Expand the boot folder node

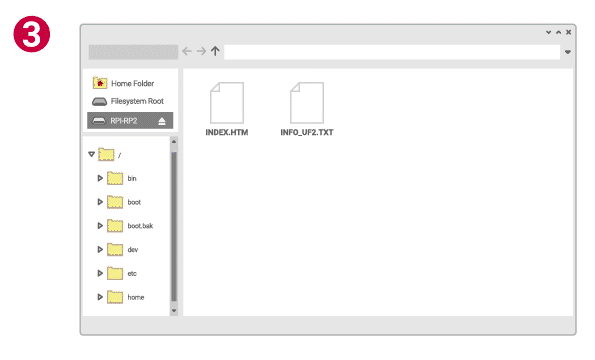click(x=100, y=202)
